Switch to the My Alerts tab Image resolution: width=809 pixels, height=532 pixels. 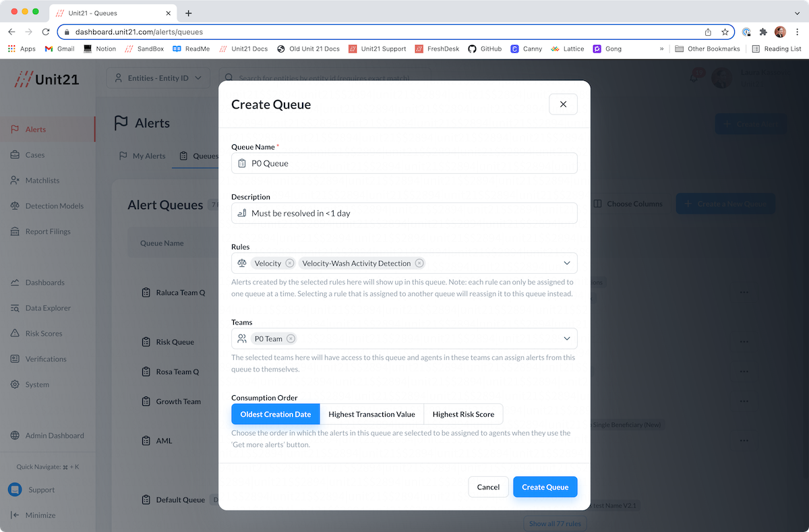coord(142,156)
